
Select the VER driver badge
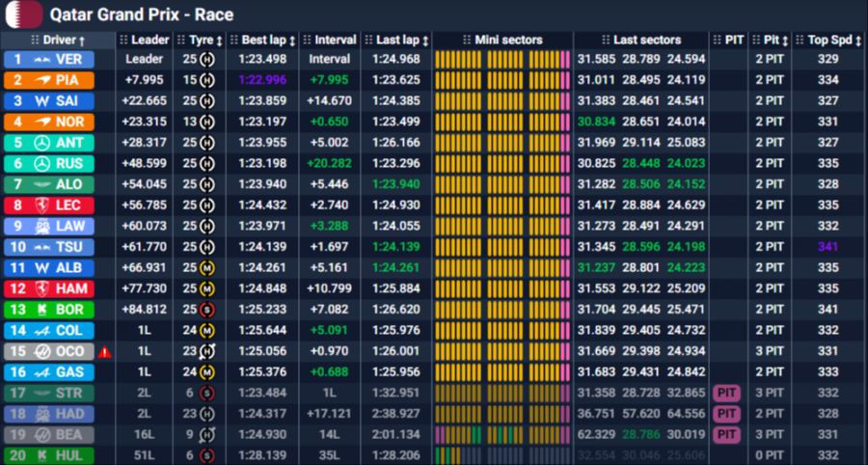pos(49,60)
